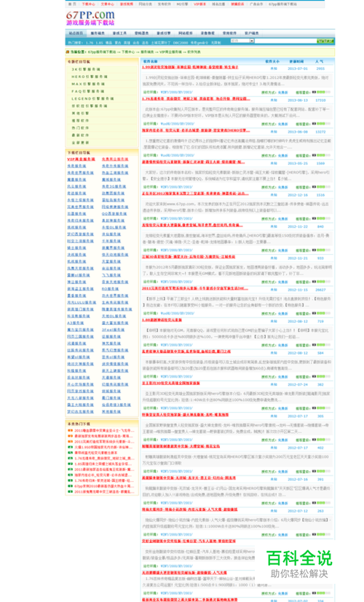Click the green search button
This screenshot has height=602, width=364.
[325, 41]
